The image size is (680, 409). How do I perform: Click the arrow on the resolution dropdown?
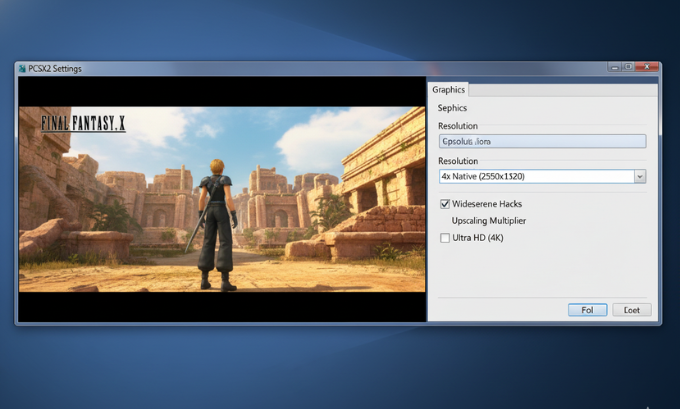[x=639, y=176]
